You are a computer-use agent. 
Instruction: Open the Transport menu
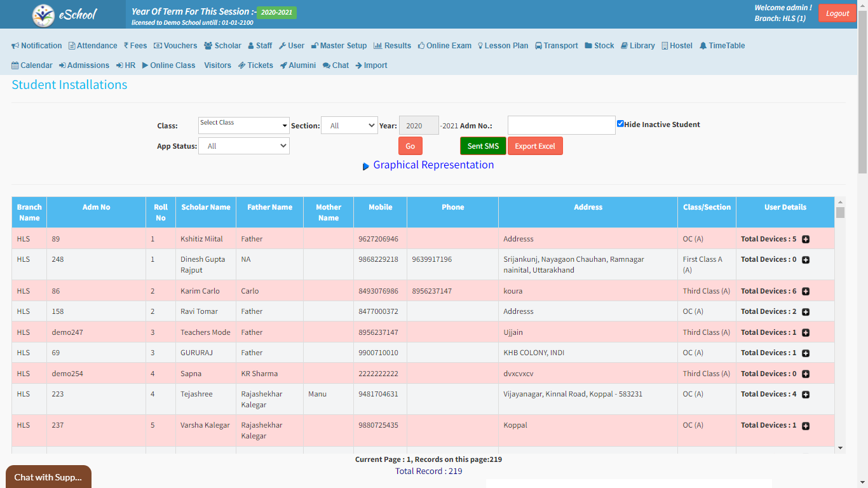pos(556,46)
